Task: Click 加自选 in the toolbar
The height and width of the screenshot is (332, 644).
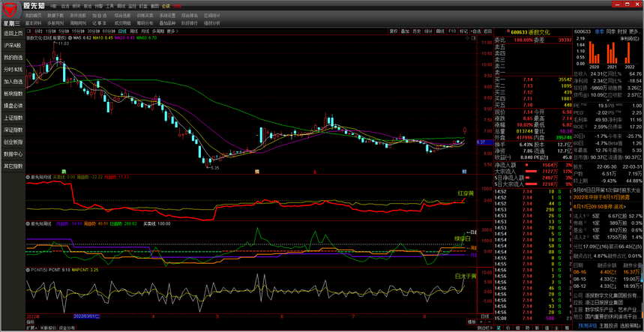Action: pyautogui.click(x=100, y=15)
